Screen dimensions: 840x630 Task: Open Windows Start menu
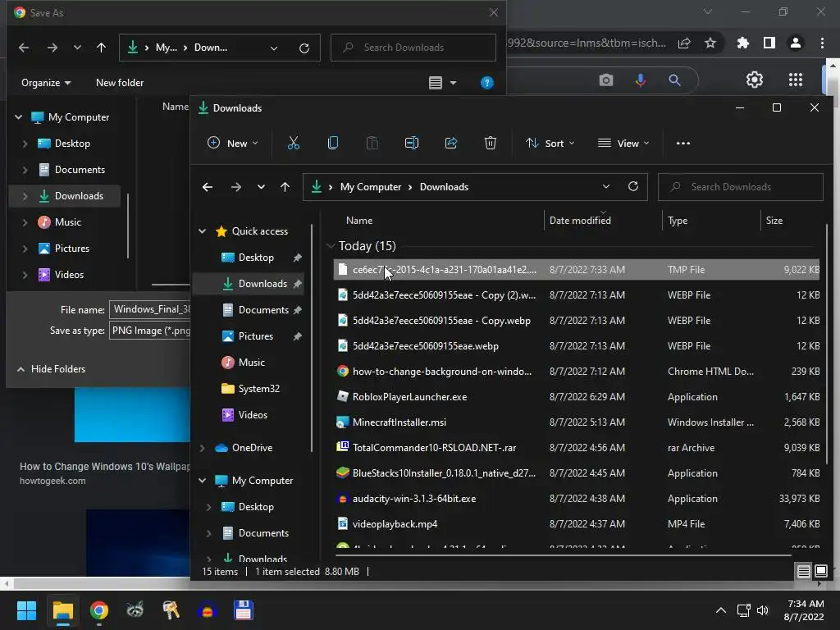pos(26,610)
